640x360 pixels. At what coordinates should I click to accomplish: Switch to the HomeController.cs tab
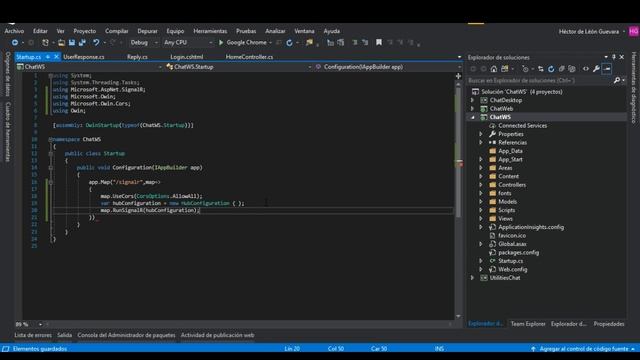click(249, 57)
